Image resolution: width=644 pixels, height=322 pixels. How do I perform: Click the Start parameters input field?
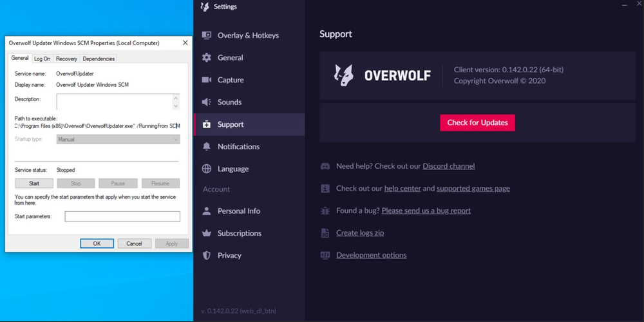click(x=122, y=216)
